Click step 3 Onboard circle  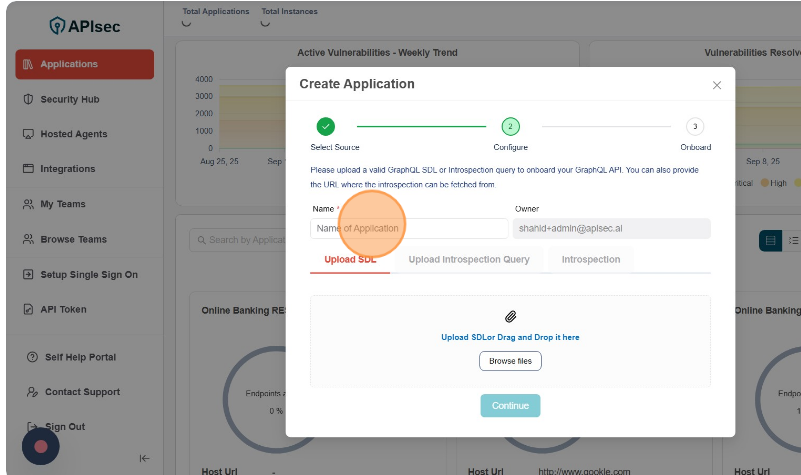click(695, 127)
